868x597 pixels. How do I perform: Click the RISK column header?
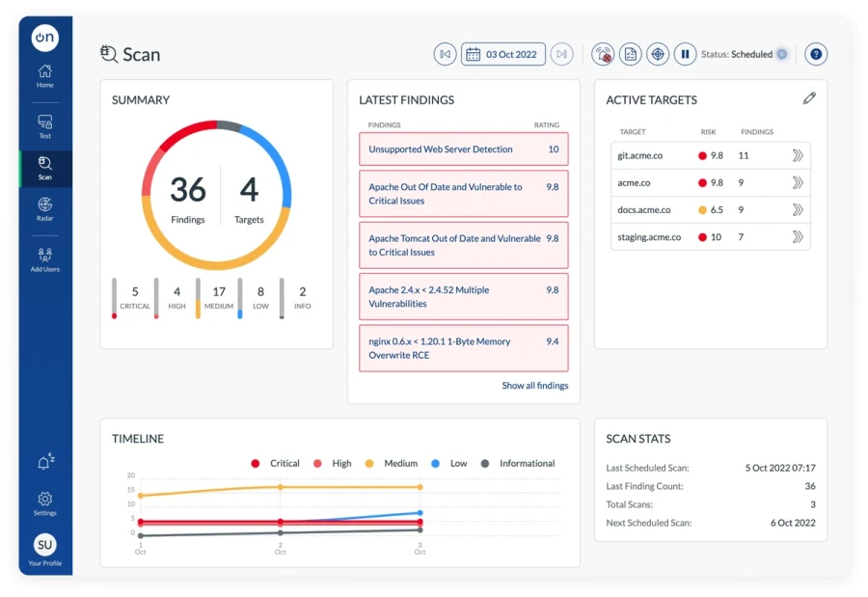(708, 132)
